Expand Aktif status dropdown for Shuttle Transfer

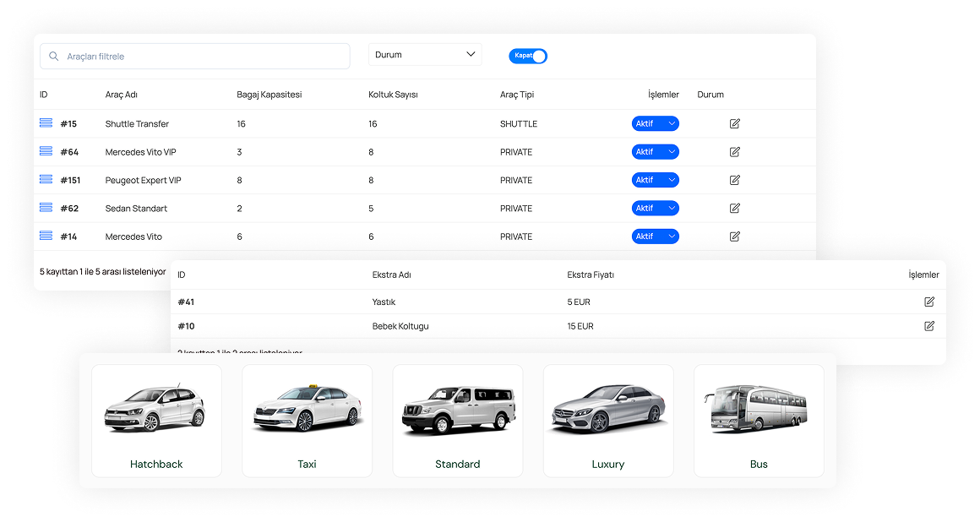tap(655, 124)
